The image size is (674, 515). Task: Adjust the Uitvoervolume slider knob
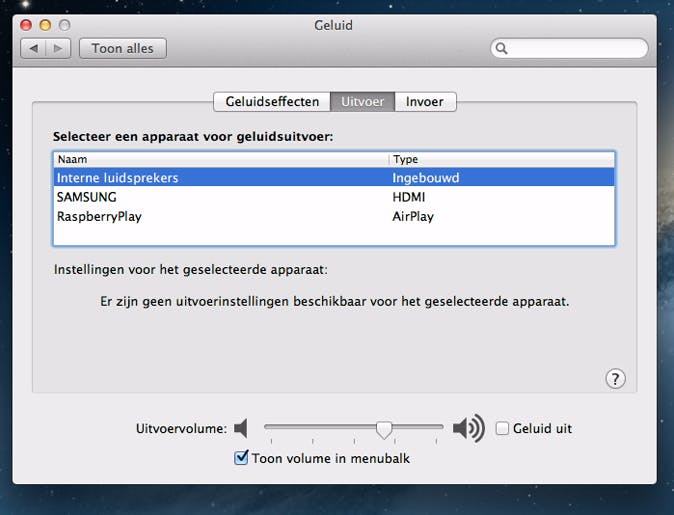tap(384, 429)
